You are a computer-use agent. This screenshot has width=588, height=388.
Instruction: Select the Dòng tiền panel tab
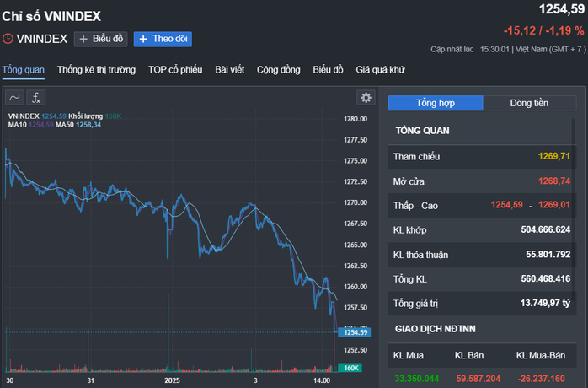pyautogui.click(x=530, y=103)
